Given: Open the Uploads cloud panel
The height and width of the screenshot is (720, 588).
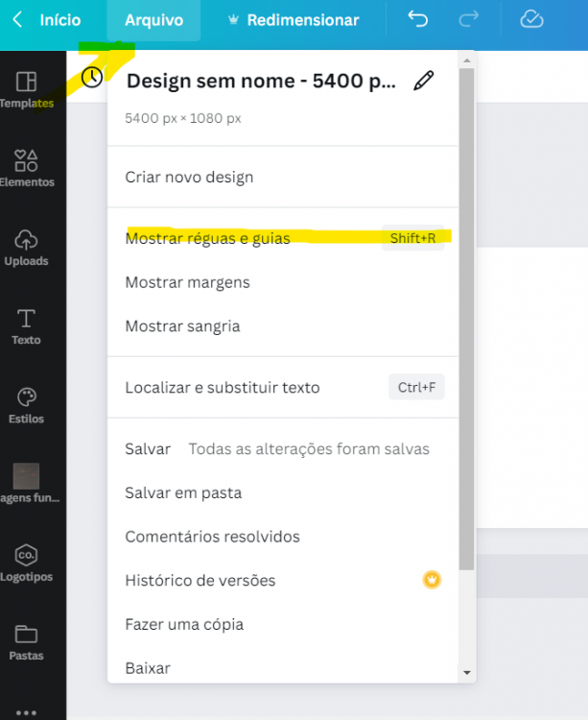Looking at the screenshot, I should pyautogui.click(x=27, y=247).
